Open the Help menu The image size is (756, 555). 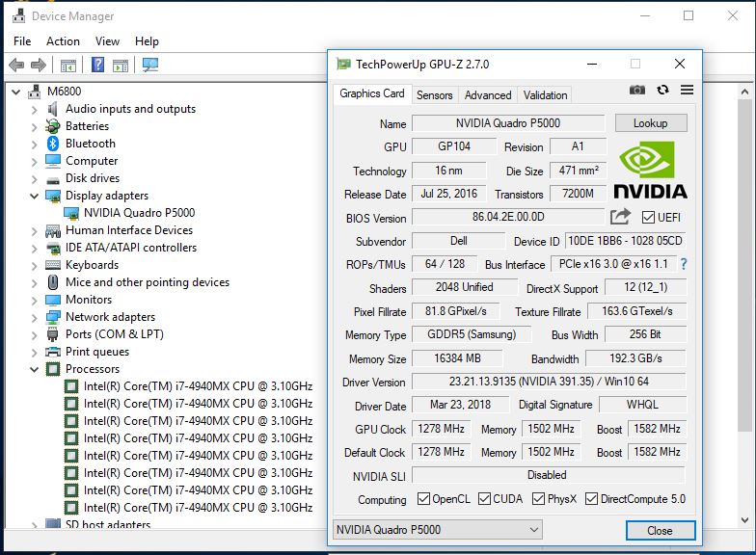[x=147, y=41]
